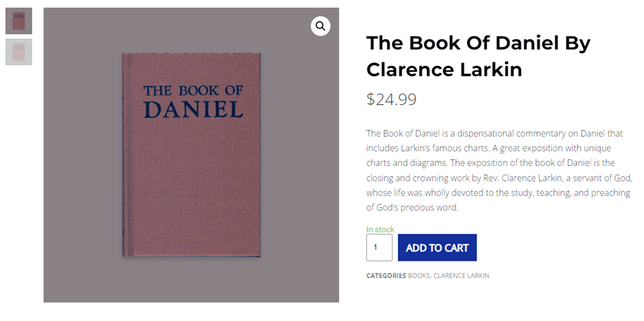Click the In stock status label
Viewport: 644px width, 321px height.
click(x=380, y=230)
